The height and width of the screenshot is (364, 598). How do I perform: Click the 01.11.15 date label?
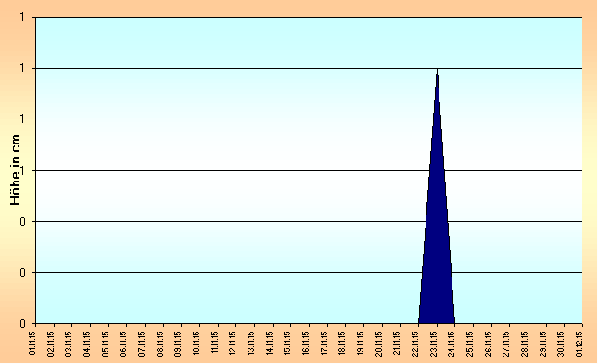(32, 343)
